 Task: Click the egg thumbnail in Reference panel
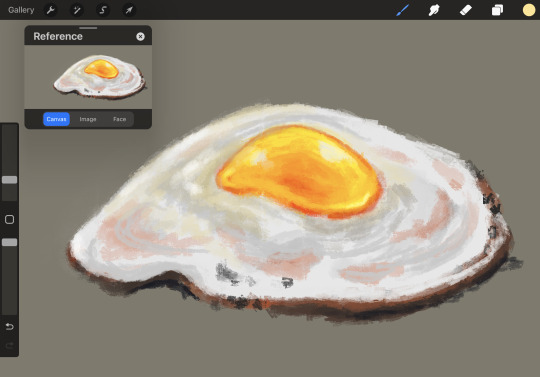100,77
